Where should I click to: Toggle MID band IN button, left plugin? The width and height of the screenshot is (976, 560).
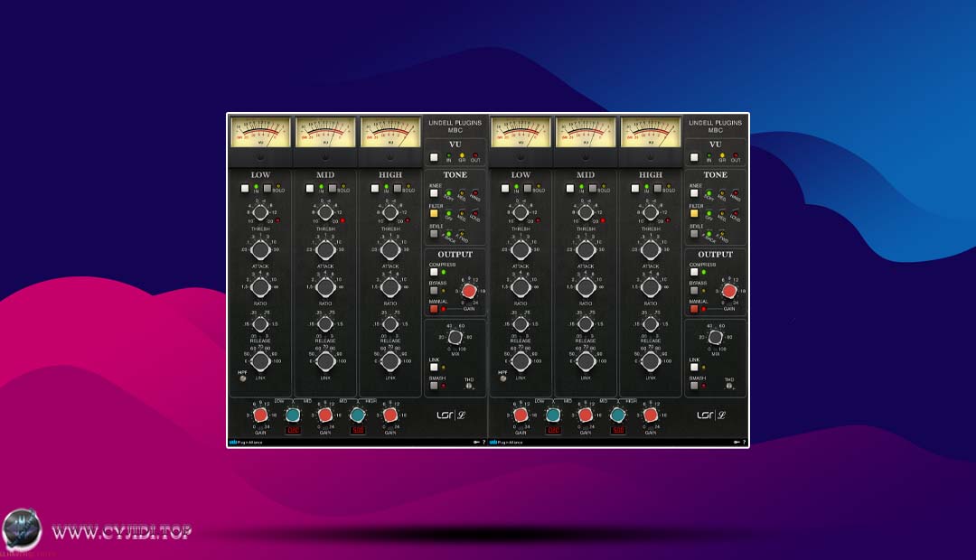click(310, 188)
